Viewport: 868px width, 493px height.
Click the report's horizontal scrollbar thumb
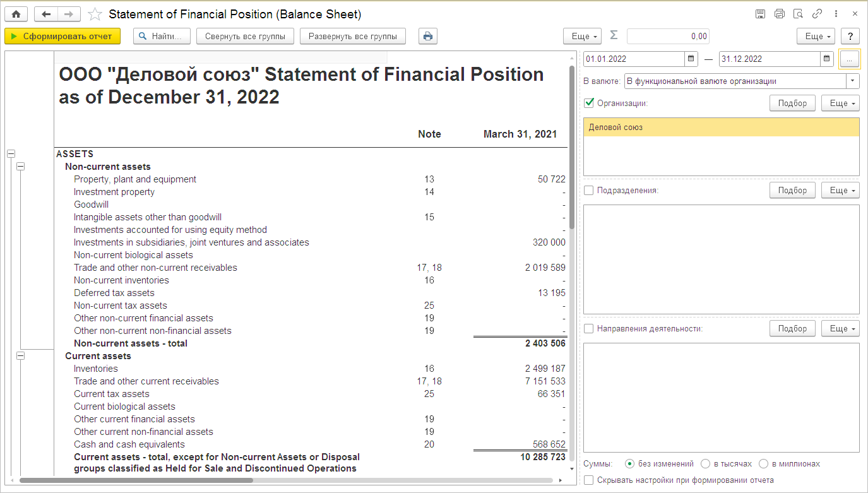[136, 480]
